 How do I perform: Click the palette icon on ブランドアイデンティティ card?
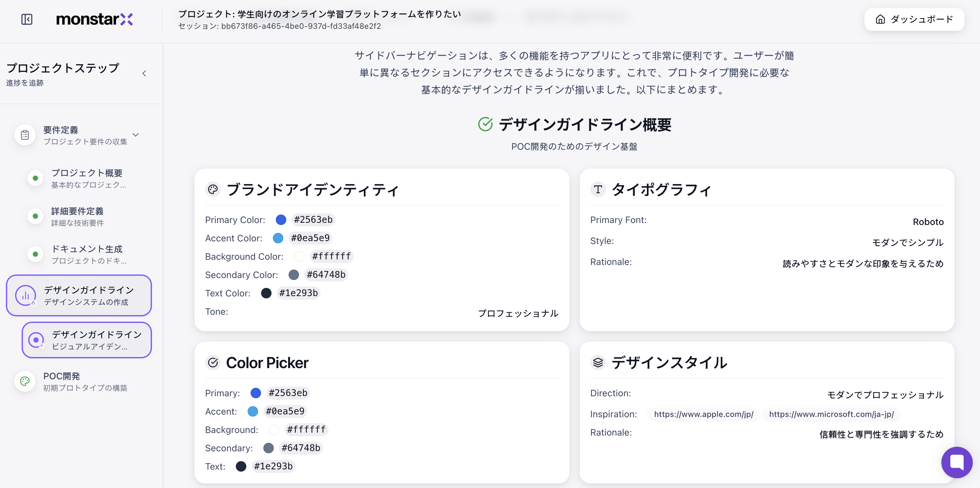pyautogui.click(x=213, y=189)
